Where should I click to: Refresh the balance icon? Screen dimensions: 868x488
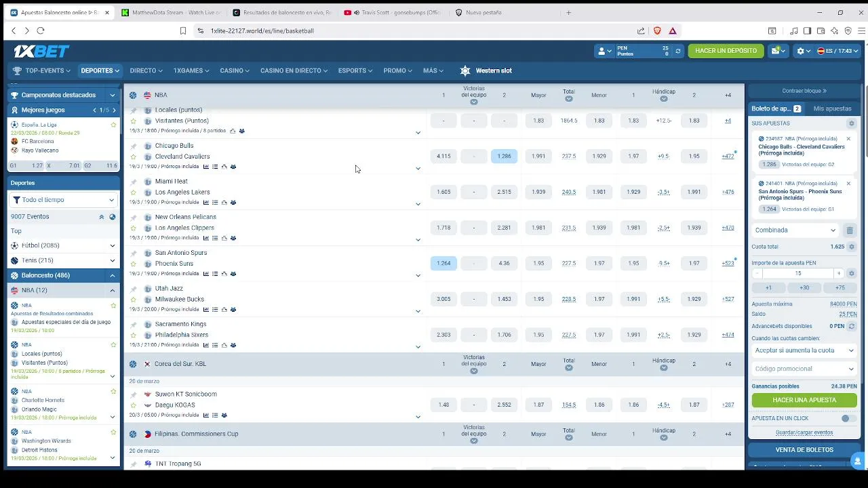coord(677,52)
